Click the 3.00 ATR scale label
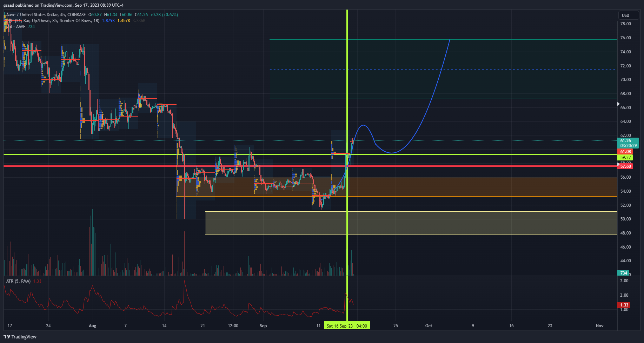 pos(624,281)
